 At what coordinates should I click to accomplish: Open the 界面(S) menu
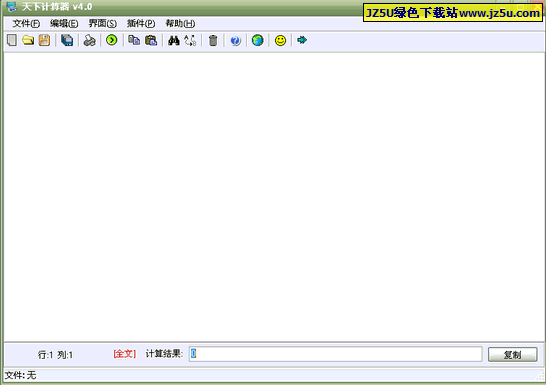[x=102, y=24]
